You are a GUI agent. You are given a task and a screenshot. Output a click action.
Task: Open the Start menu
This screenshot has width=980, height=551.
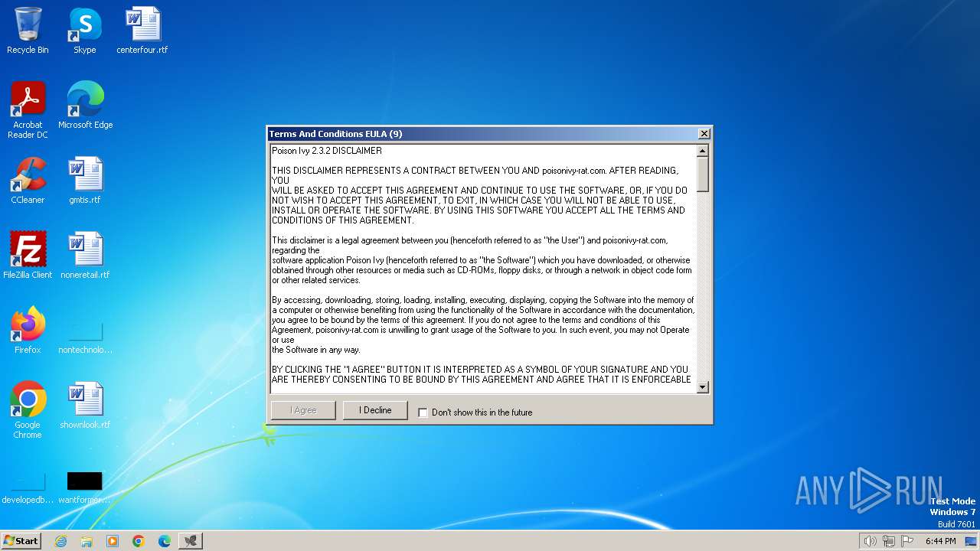click(21, 541)
